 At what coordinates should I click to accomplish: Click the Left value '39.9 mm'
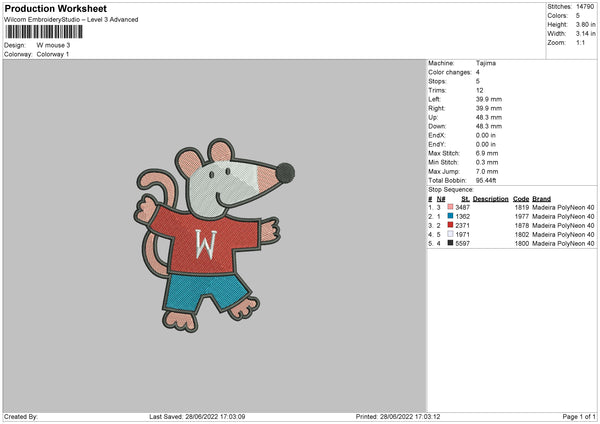pos(489,99)
